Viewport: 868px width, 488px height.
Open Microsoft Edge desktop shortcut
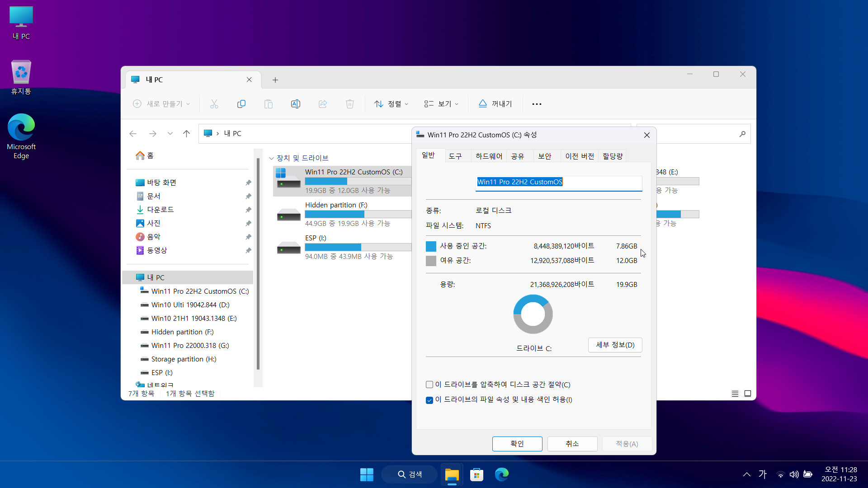tap(21, 136)
